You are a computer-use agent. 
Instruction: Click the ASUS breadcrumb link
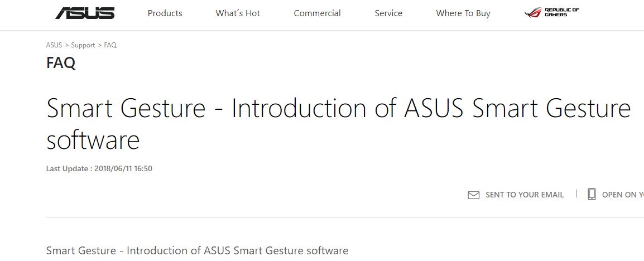[x=54, y=45]
